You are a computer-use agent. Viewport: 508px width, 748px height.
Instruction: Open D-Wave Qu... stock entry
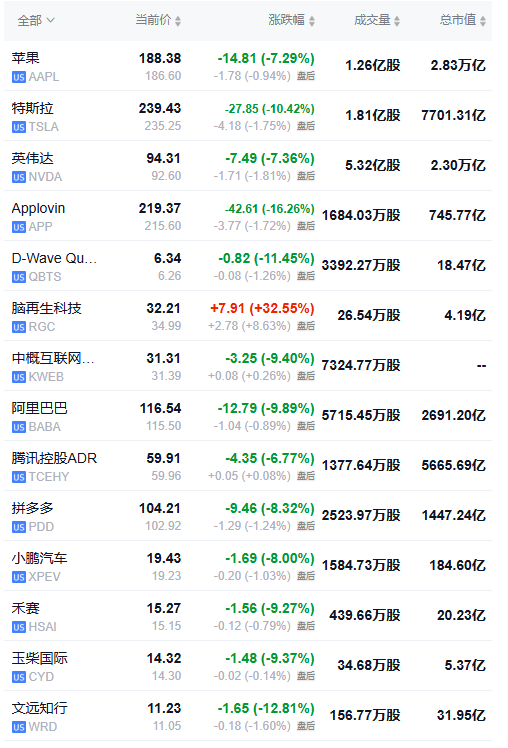54,259
